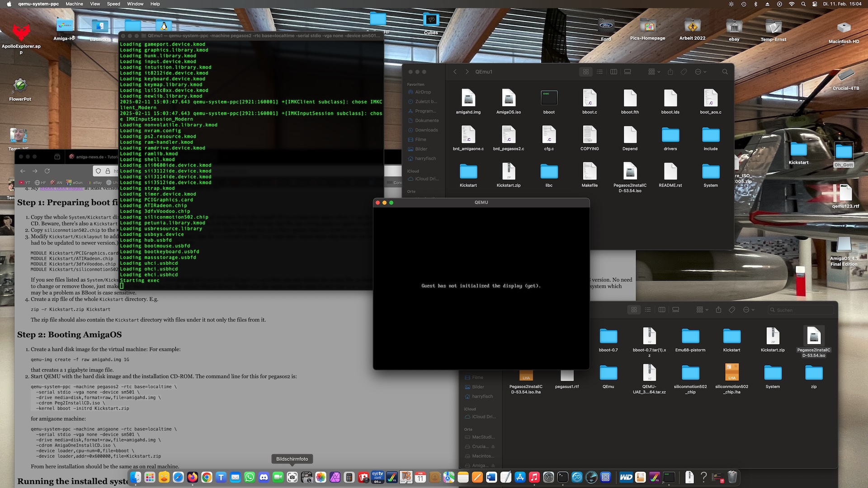This screenshot has height=488, width=868.
Task: Switch lower Finder window to icon view
Action: click(x=634, y=310)
